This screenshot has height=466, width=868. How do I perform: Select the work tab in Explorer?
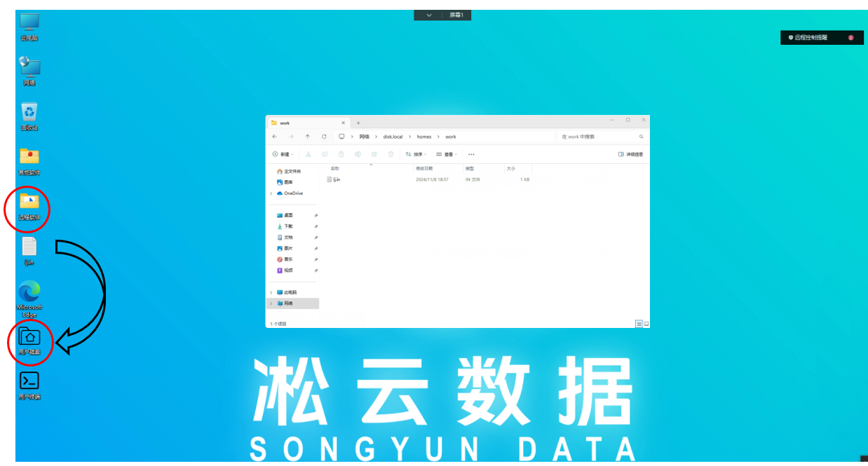[x=301, y=123]
